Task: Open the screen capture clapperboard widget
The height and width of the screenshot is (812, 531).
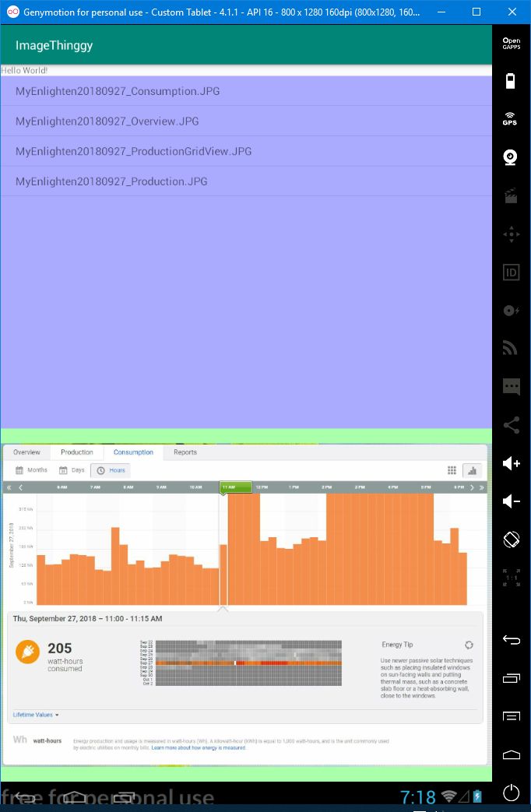Action: pos(511,195)
